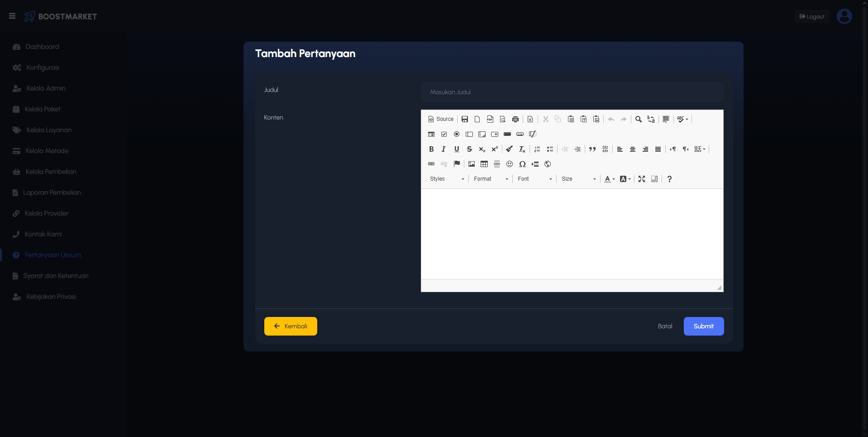
Task: Open the Replace tool
Action: pos(651,119)
